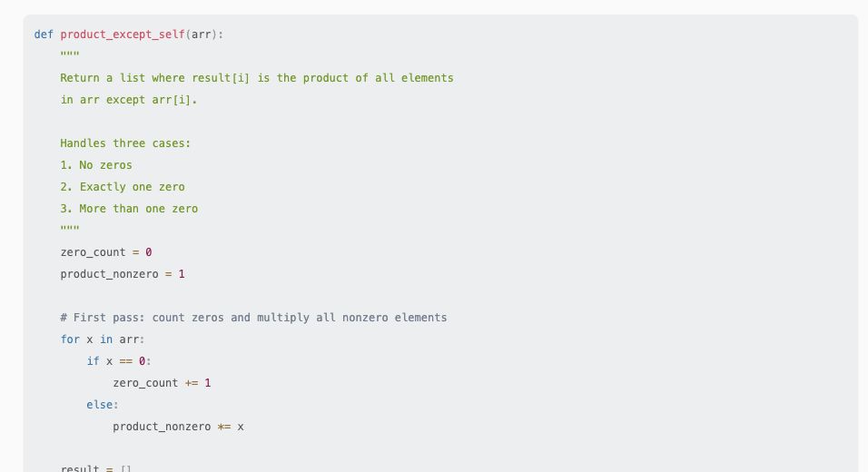Viewport: 868px width, 472px height.
Task: Click the 'else:' keyword
Action: tap(103, 405)
